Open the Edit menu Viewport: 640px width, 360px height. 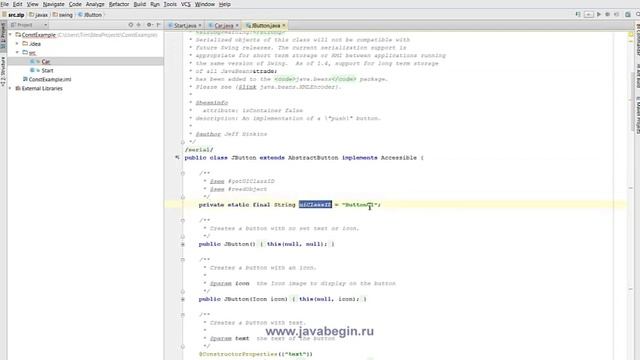[x=18, y=4]
